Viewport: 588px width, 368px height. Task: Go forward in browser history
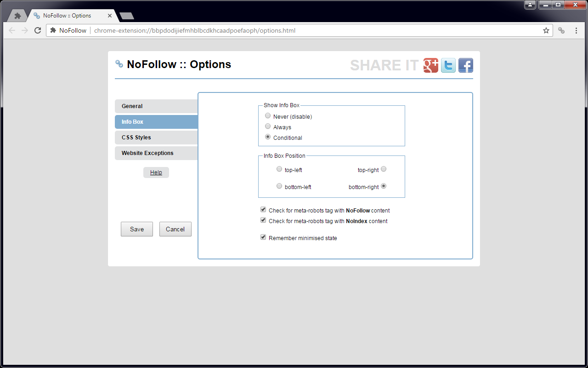point(25,30)
